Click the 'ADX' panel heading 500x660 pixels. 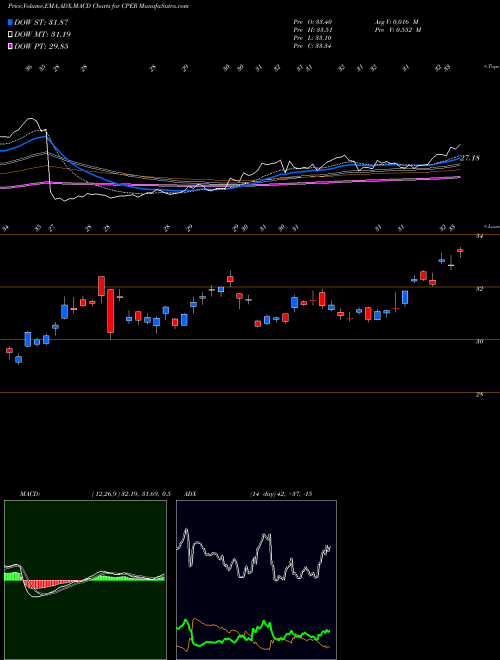[x=190, y=494]
